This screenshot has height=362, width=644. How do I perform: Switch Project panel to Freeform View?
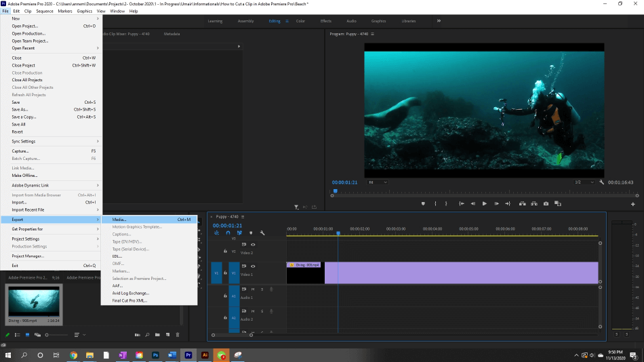37,335
